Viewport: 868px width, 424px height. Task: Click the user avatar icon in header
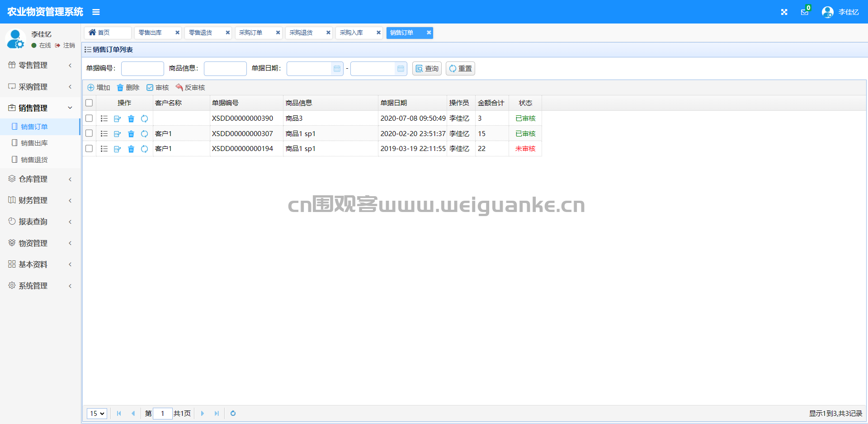pyautogui.click(x=828, y=12)
